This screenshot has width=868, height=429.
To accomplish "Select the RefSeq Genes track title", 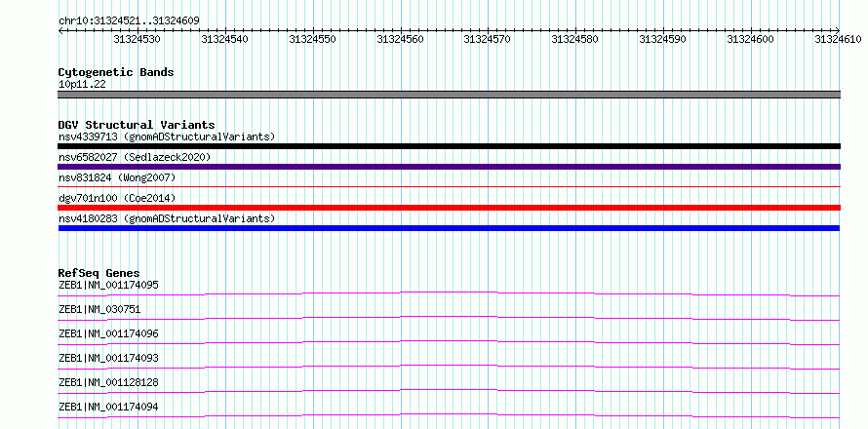I will (x=99, y=273).
